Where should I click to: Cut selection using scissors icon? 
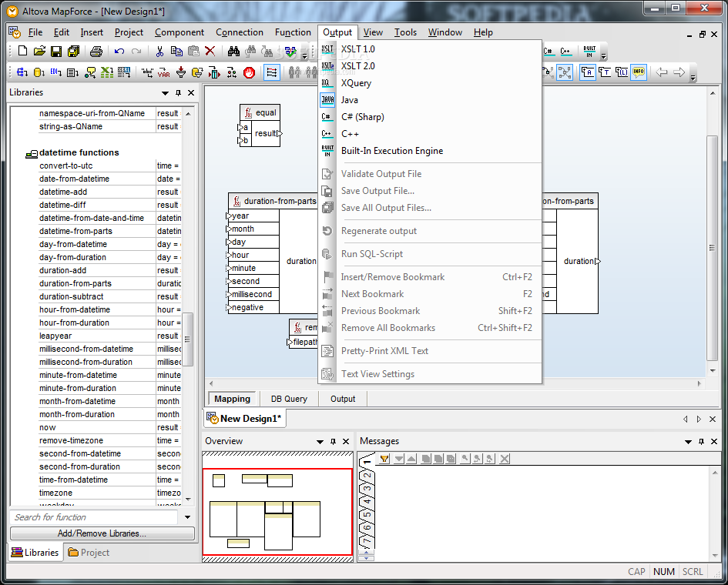point(159,51)
